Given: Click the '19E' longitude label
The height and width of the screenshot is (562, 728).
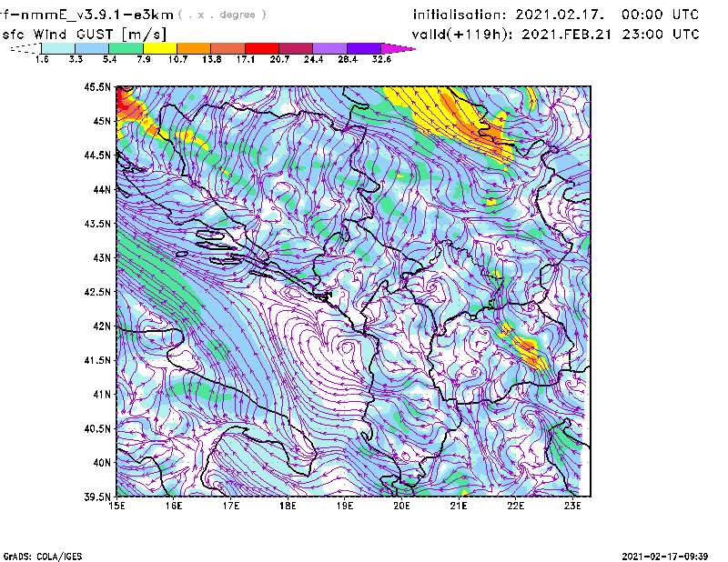Looking at the screenshot, I should 345,506.
